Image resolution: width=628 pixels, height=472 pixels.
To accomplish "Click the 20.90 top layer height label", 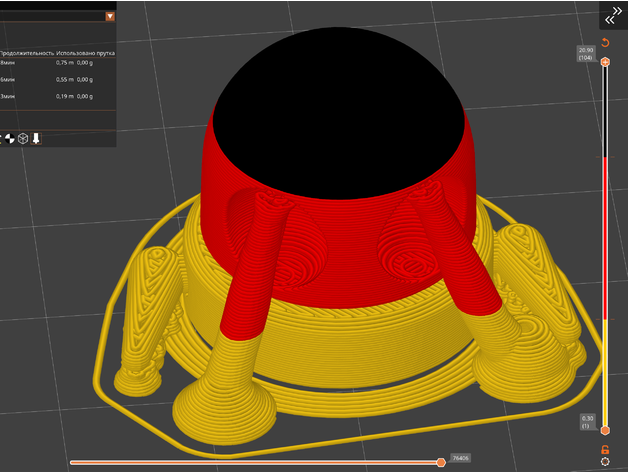I will [585, 53].
